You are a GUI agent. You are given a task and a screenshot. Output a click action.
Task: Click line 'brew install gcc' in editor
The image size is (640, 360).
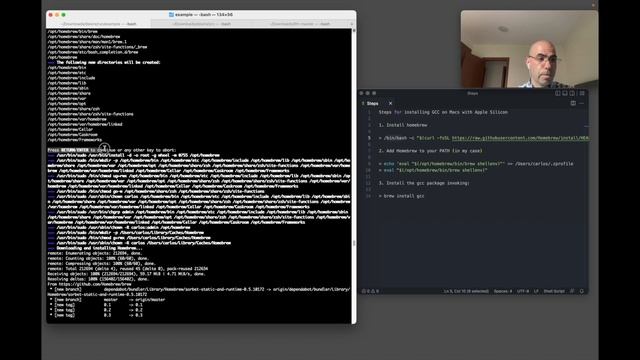(x=402, y=196)
